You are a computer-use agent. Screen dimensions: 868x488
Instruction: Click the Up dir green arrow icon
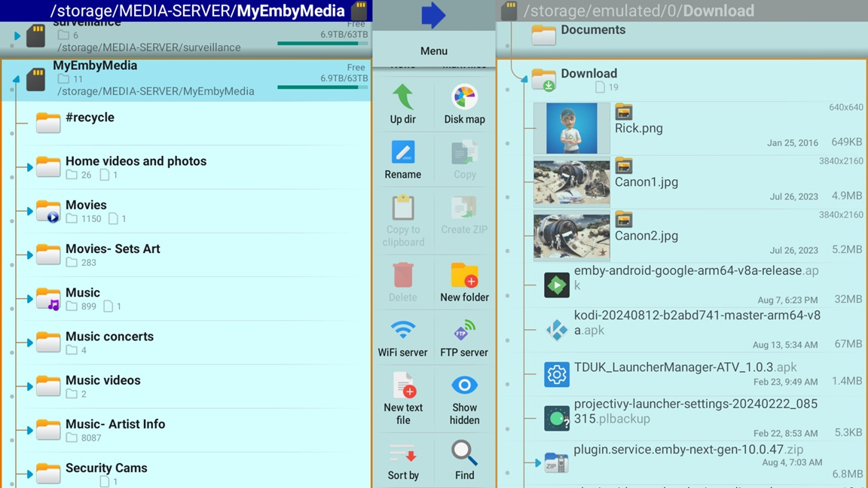[403, 98]
